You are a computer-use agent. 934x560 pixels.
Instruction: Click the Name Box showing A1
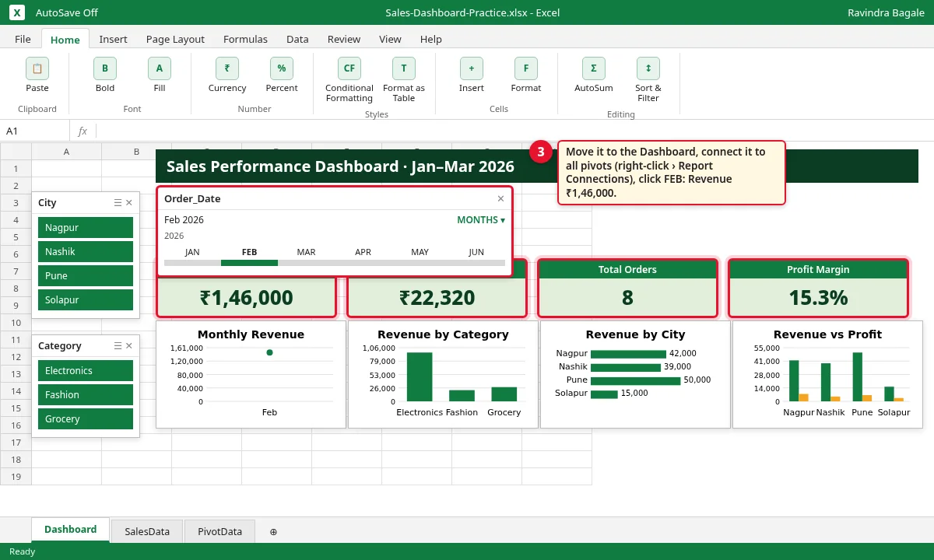tap(35, 131)
